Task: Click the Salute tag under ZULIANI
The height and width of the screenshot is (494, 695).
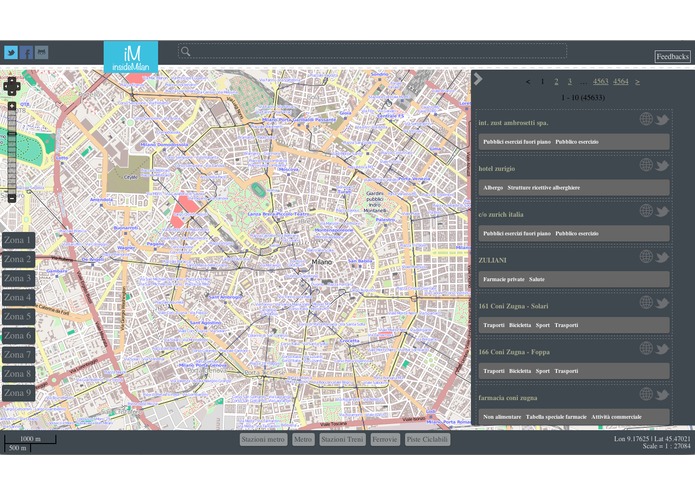Action: click(537, 280)
